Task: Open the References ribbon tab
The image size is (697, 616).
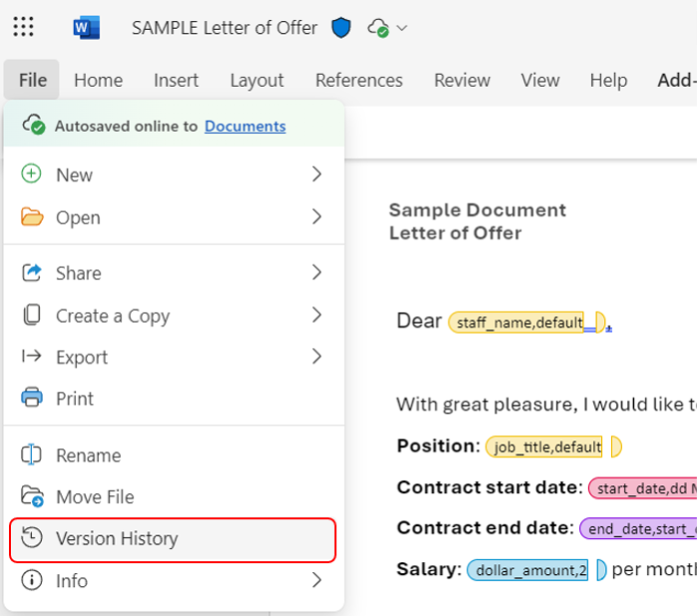Action: pos(359,81)
